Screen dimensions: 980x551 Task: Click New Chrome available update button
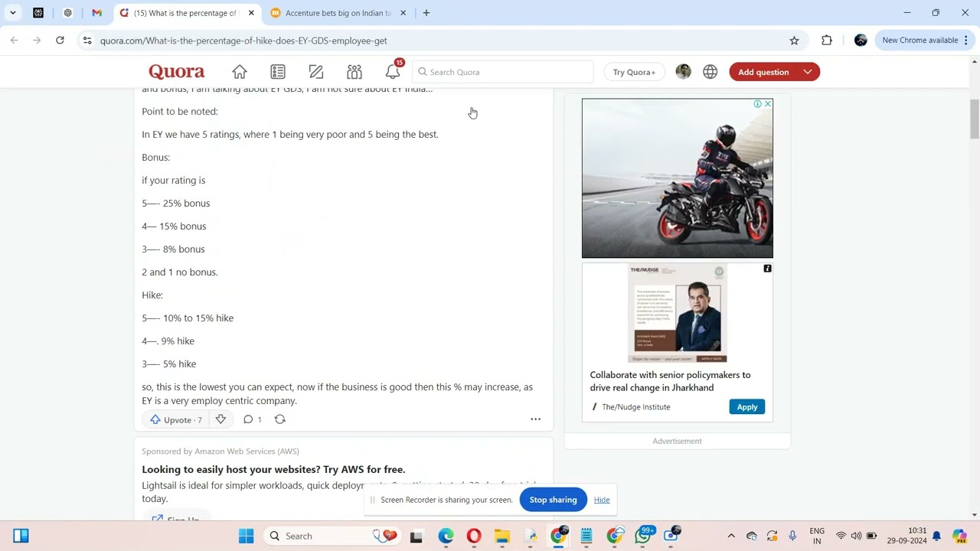(920, 41)
